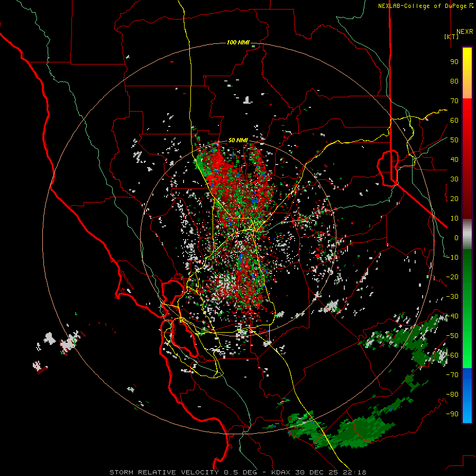476x476 pixels.
Task: Click the 40 value on velocity scale
Action: (454, 160)
